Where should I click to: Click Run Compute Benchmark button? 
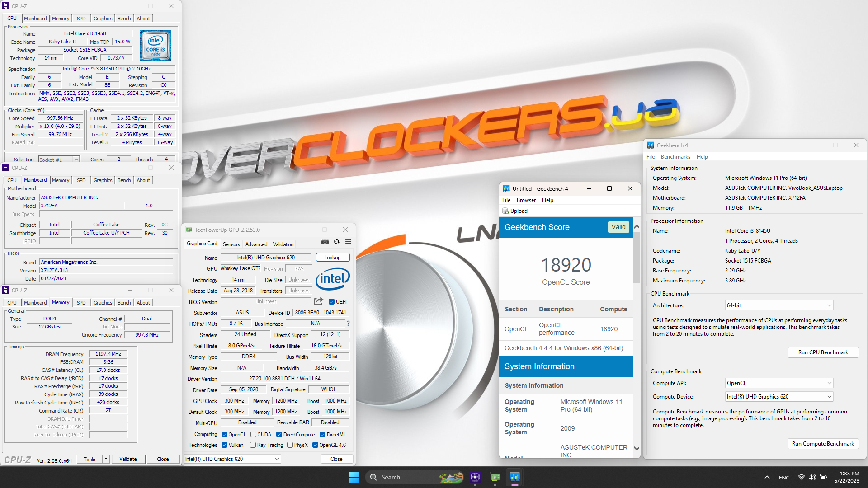pos(823,444)
